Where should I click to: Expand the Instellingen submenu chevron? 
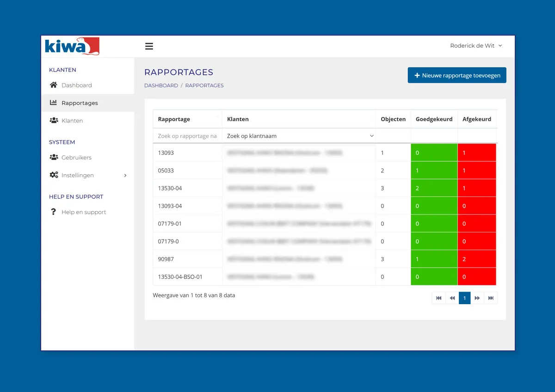124,175
